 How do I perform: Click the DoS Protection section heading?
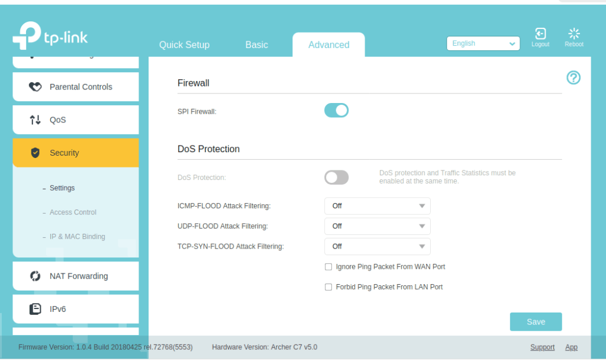click(x=208, y=149)
